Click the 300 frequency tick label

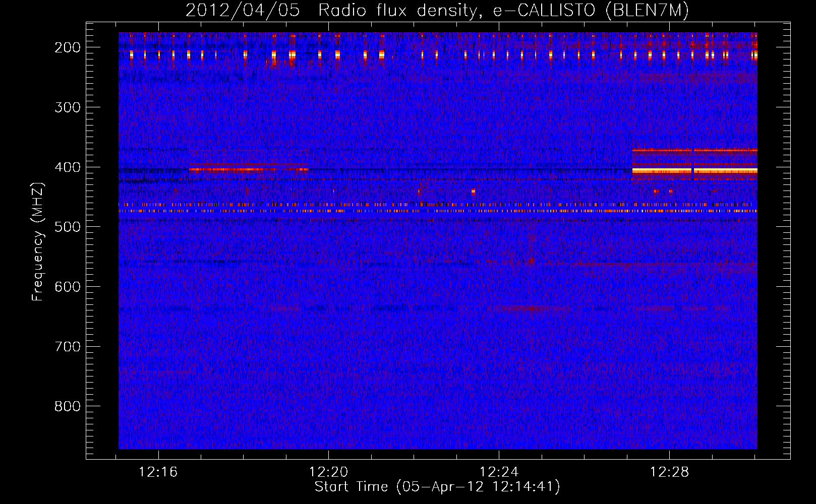pyautogui.click(x=68, y=107)
